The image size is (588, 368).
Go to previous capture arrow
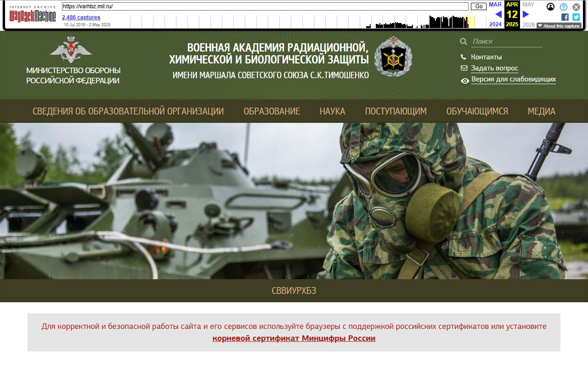pos(498,14)
